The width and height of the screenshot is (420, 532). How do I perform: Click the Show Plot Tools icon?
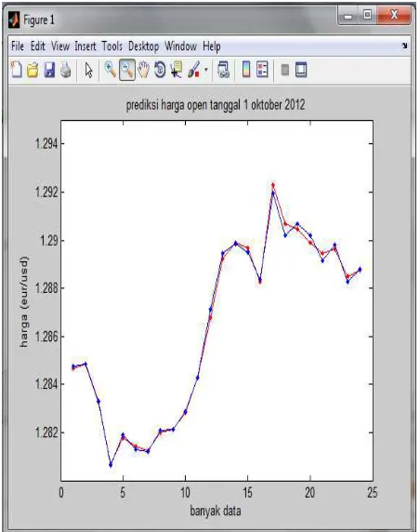coord(301,70)
